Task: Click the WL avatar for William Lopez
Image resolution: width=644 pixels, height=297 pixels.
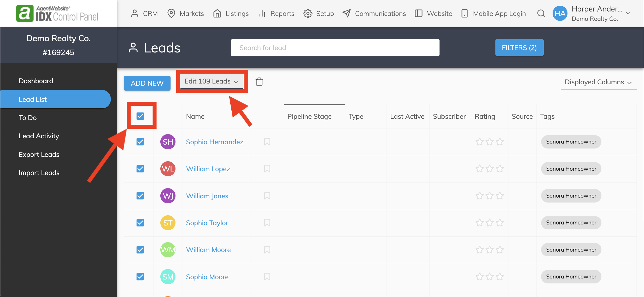Action: pos(168,169)
